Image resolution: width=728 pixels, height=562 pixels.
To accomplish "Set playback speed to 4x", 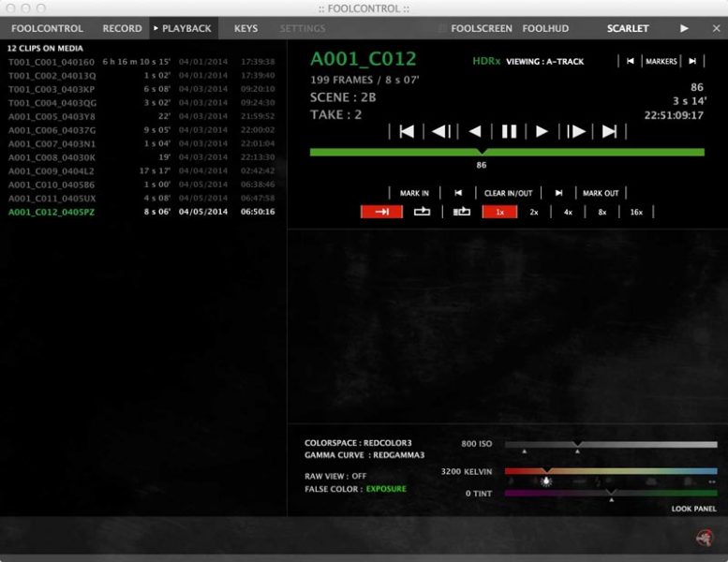I will tap(568, 212).
